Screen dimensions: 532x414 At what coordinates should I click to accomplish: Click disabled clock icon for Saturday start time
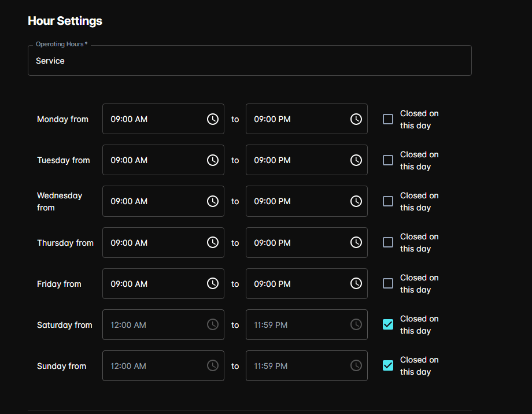click(213, 324)
